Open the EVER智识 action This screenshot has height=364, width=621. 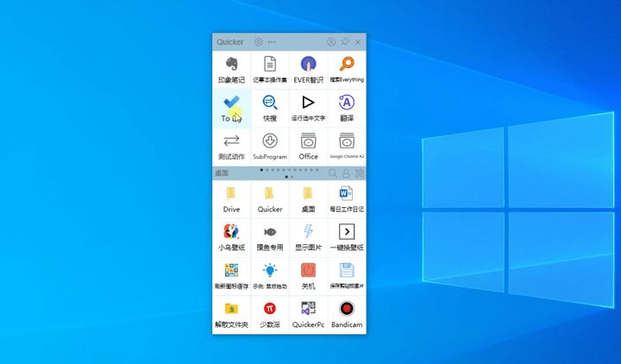[x=309, y=70]
